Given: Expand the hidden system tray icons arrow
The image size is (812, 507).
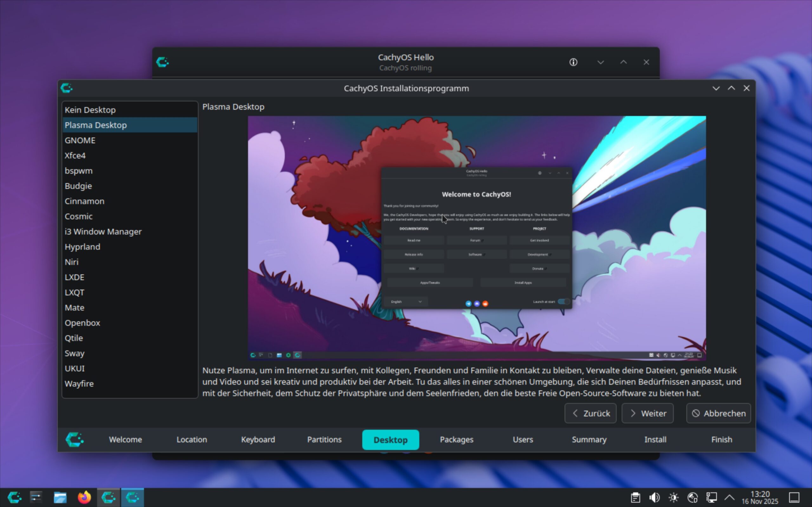Looking at the screenshot, I should pyautogui.click(x=730, y=497).
